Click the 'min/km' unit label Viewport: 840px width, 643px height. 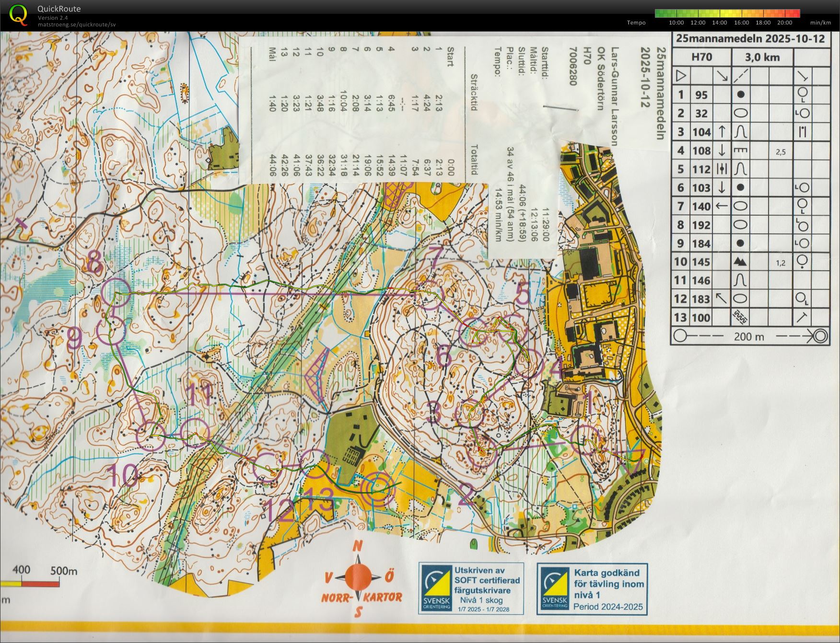coord(820,23)
